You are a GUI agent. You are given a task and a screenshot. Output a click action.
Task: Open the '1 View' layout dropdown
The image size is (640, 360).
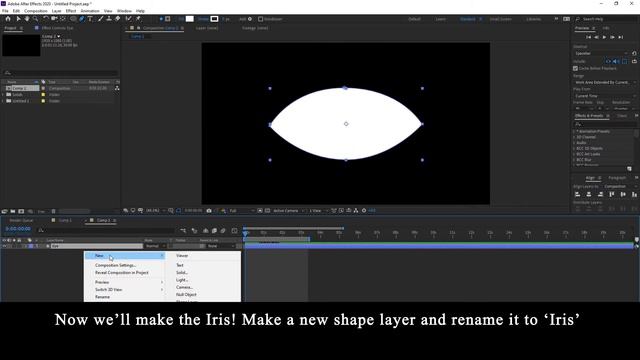pyautogui.click(x=318, y=211)
